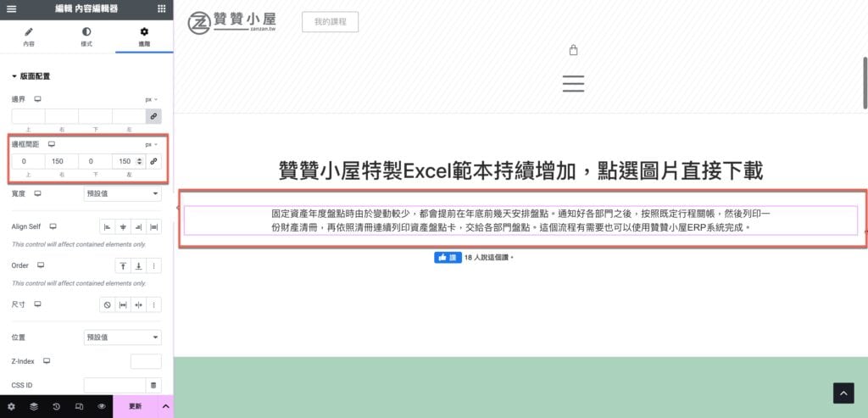Open the widgets grid panel icon
This screenshot has height=418, width=868.
coord(161,8)
